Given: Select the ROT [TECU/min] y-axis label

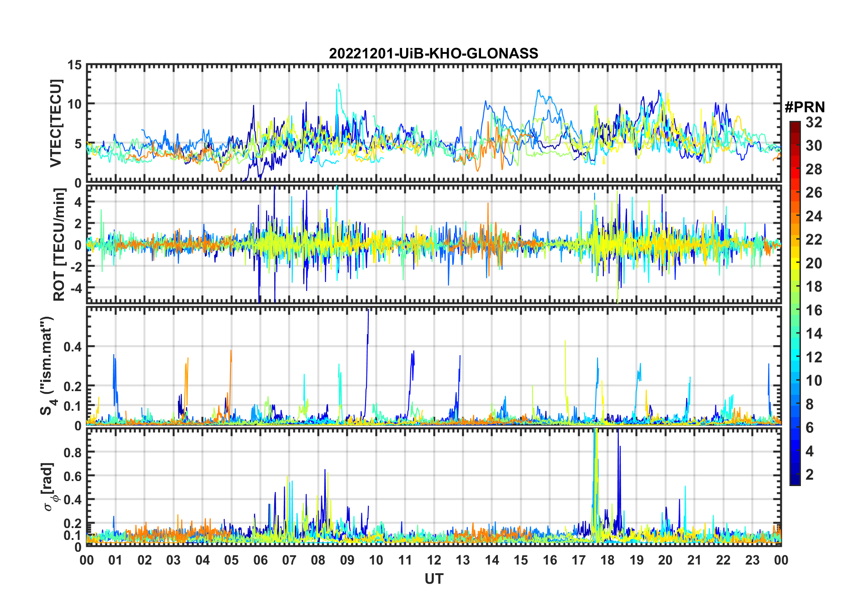Looking at the screenshot, I should pyautogui.click(x=59, y=245).
